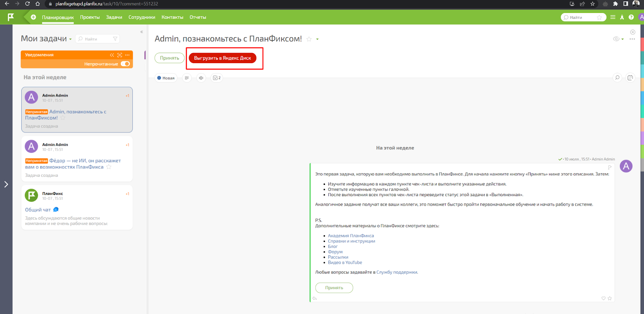The width and height of the screenshot is (644, 314).
Task: Click the calendar icon at task feed top right
Action: click(630, 78)
